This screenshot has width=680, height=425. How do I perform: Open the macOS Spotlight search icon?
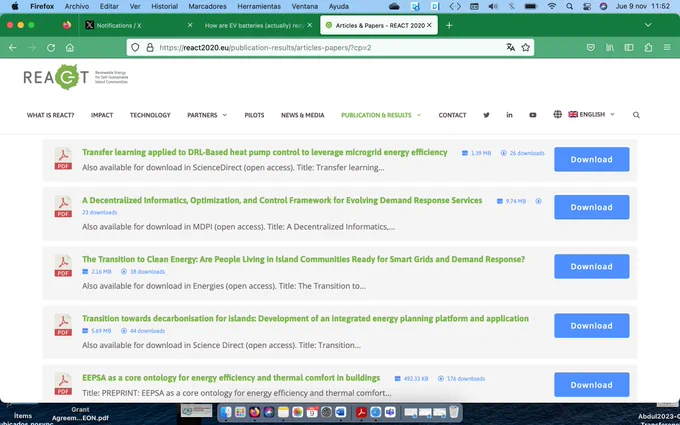569,7
